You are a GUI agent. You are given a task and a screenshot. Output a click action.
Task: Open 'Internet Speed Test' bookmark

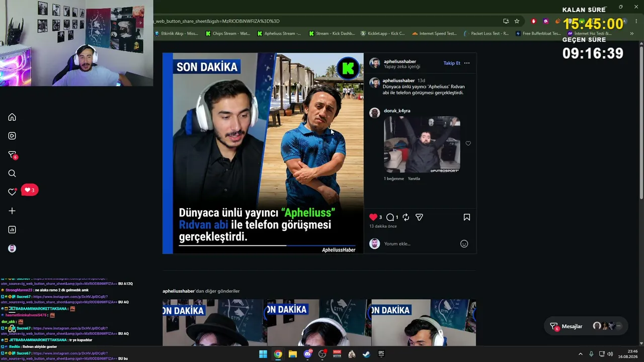click(434, 34)
